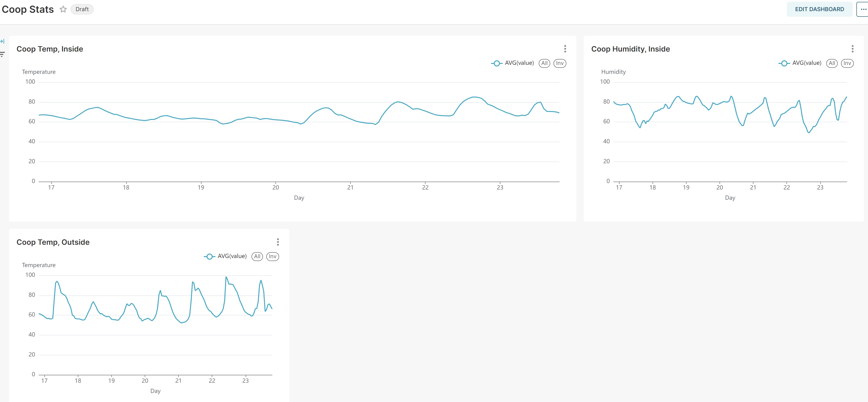Click the Humidity y-axis label

[613, 72]
